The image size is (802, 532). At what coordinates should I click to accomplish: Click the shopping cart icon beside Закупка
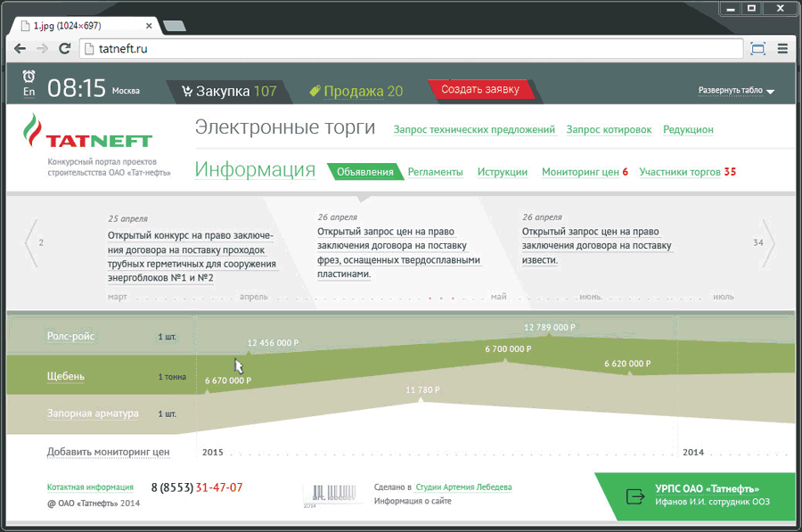(187, 91)
